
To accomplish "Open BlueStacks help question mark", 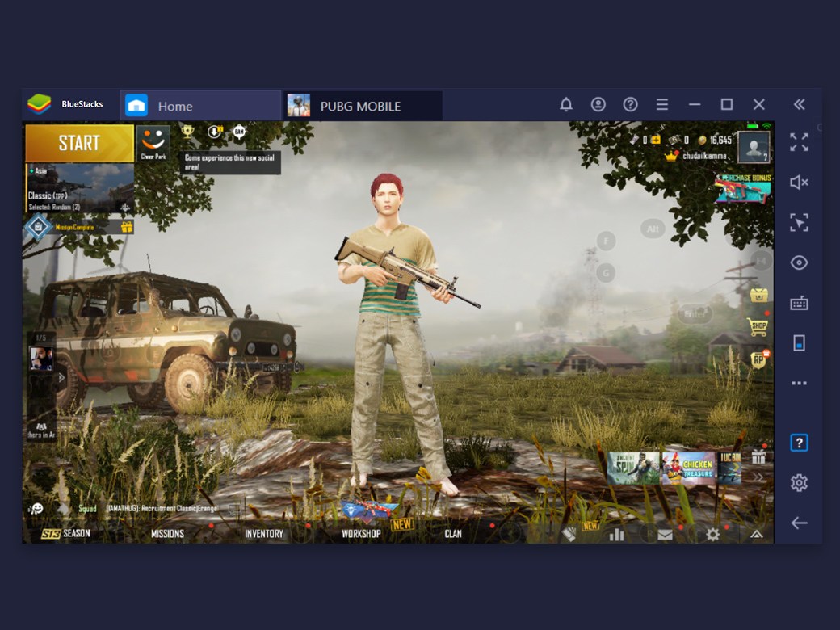I will pyautogui.click(x=630, y=104).
